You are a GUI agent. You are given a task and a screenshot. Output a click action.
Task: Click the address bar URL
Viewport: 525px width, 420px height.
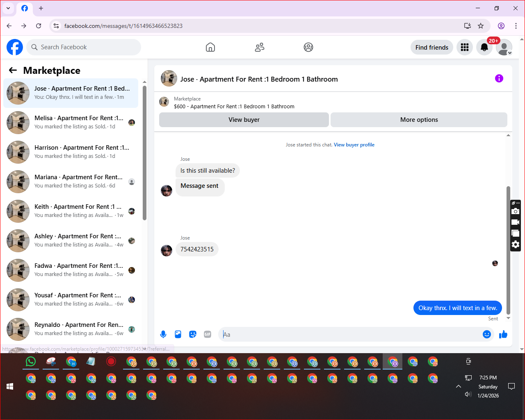[123, 26]
